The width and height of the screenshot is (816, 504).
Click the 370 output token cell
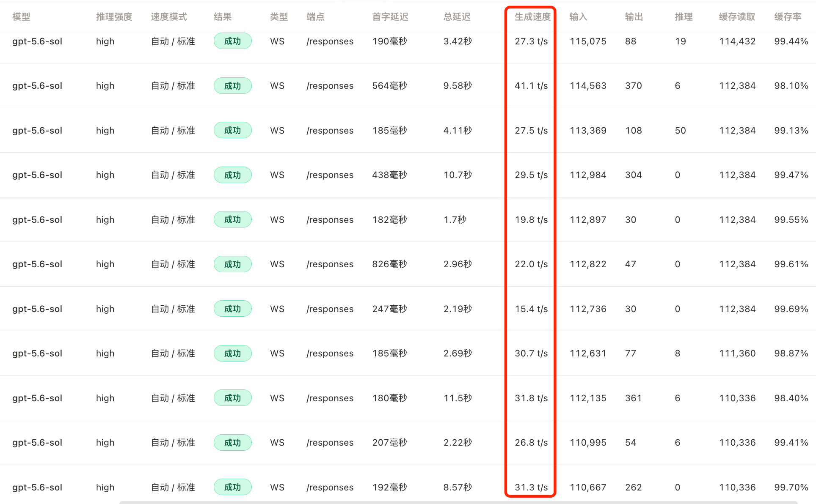pyautogui.click(x=634, y=86)
